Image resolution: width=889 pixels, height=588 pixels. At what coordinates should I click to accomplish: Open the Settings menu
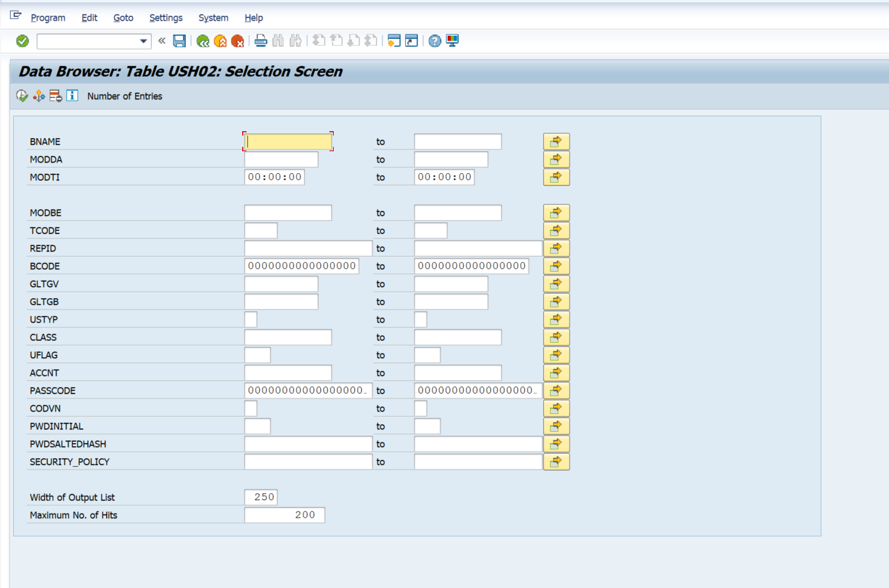(166, 18)
